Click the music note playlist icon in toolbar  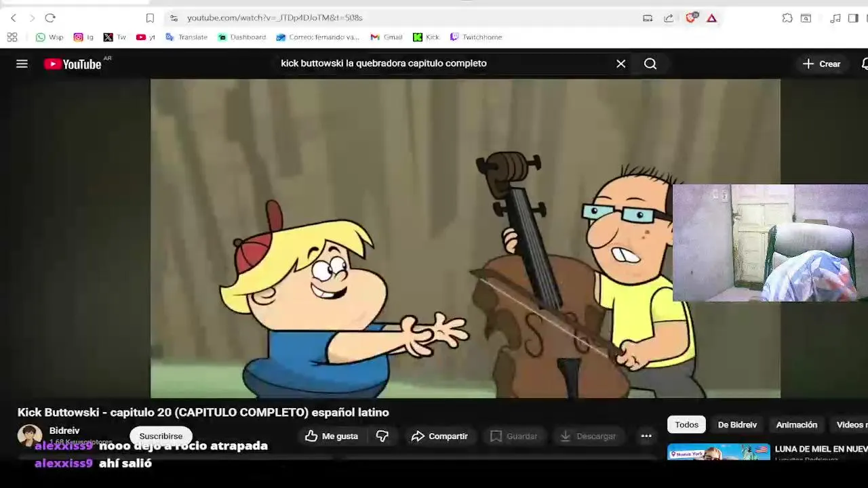click(835, 18)
